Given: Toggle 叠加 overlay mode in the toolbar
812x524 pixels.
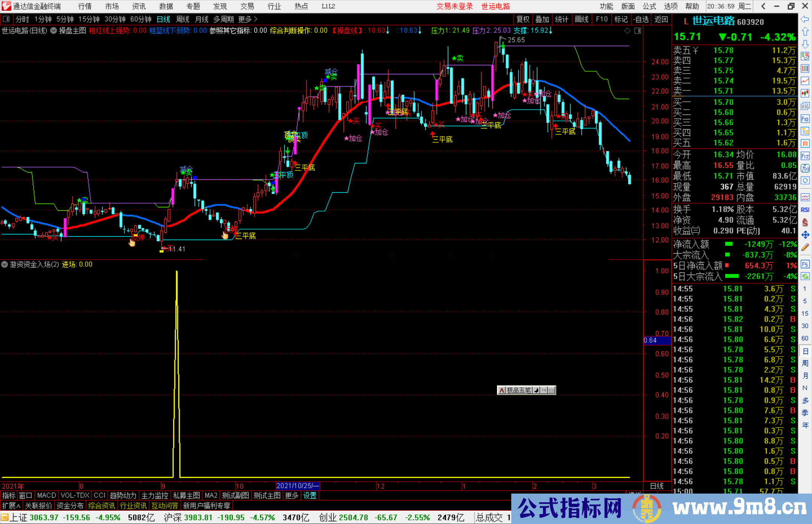Looking at the screenshot, I should tap(543, 19).
